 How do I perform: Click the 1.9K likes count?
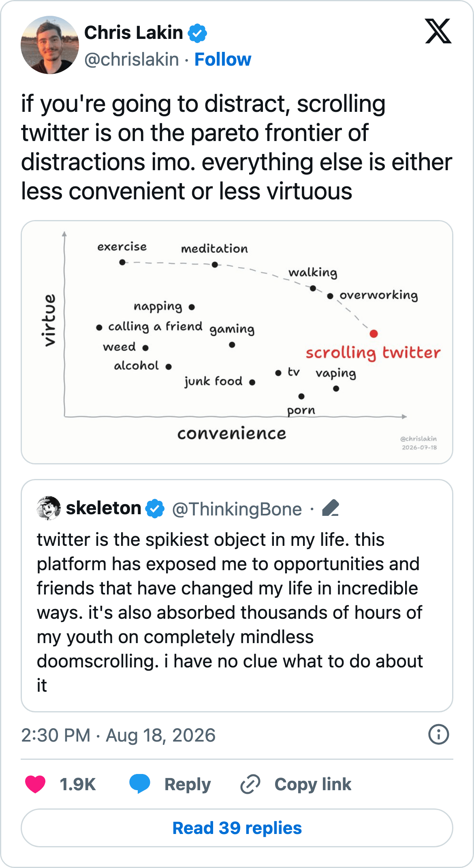[x=78, y=784]
